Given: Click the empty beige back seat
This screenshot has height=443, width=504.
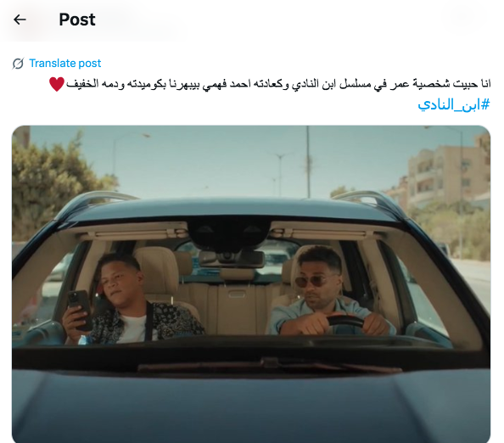Looking at the screenshot, I should (236, 304).
